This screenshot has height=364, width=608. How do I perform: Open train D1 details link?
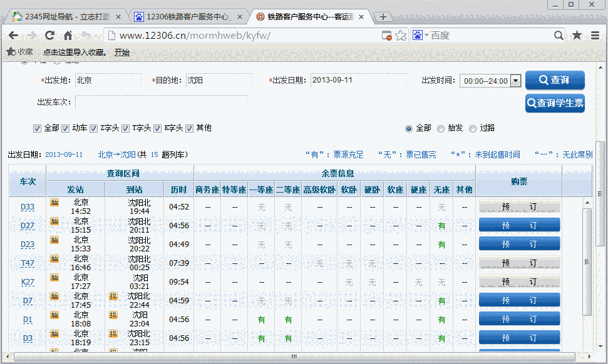tap(28, 320)
